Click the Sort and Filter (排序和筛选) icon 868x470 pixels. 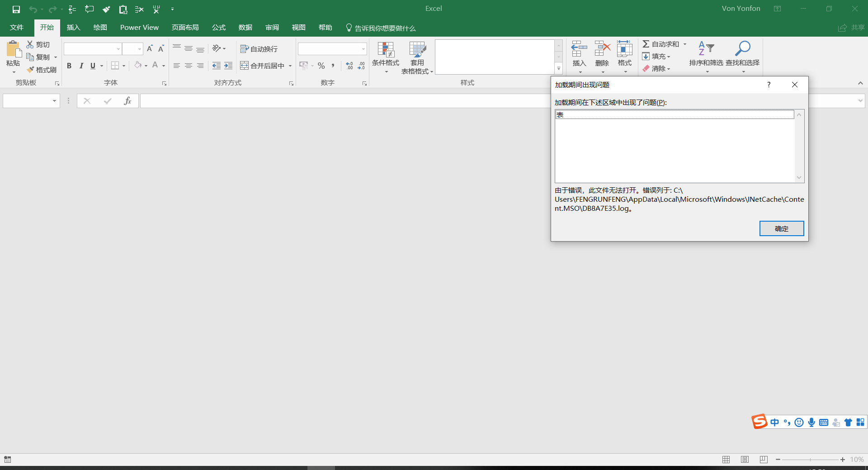pos(706,49)
